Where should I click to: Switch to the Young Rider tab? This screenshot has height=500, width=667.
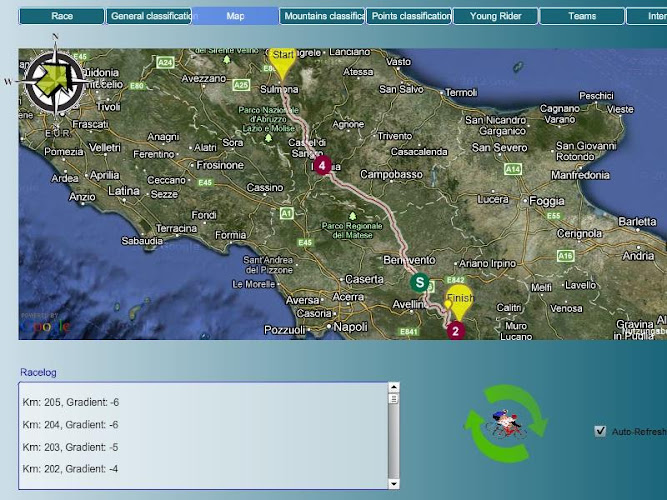496,16
